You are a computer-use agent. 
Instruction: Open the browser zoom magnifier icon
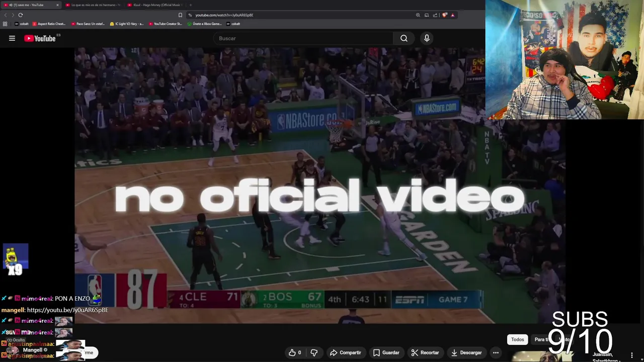418,15
